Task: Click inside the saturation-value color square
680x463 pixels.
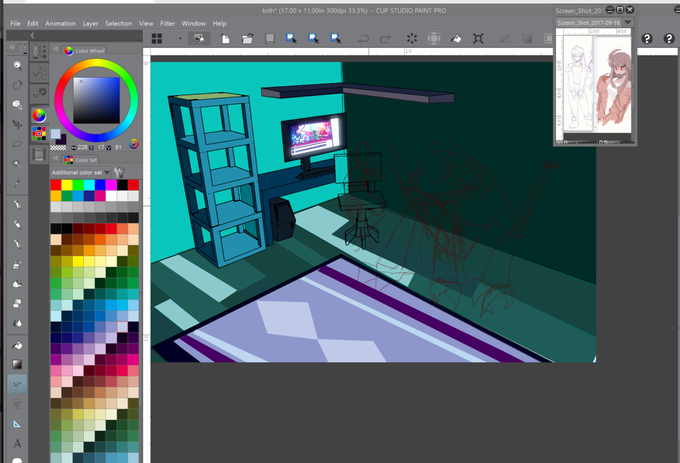Action: pos(96,101)
